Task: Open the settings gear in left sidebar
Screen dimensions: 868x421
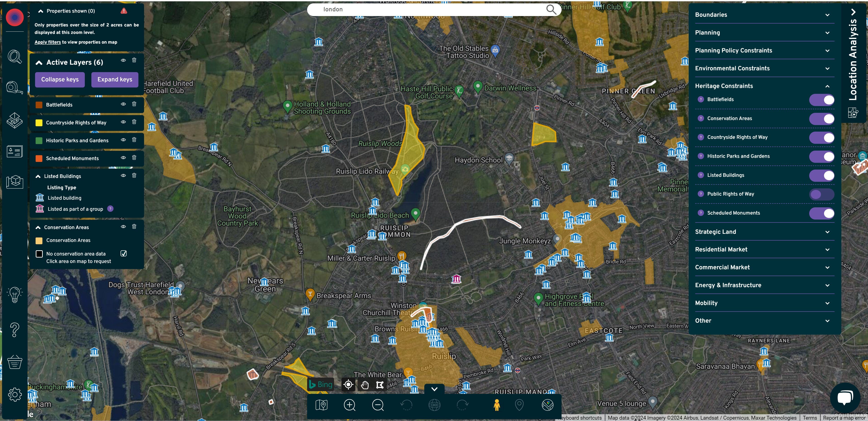Action: click(x=15, y=394)
